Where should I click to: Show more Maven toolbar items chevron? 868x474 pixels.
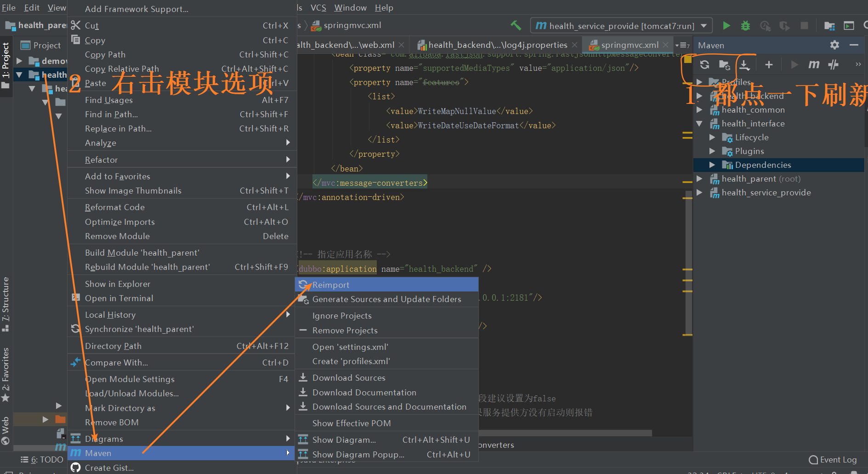coord(858,64)
